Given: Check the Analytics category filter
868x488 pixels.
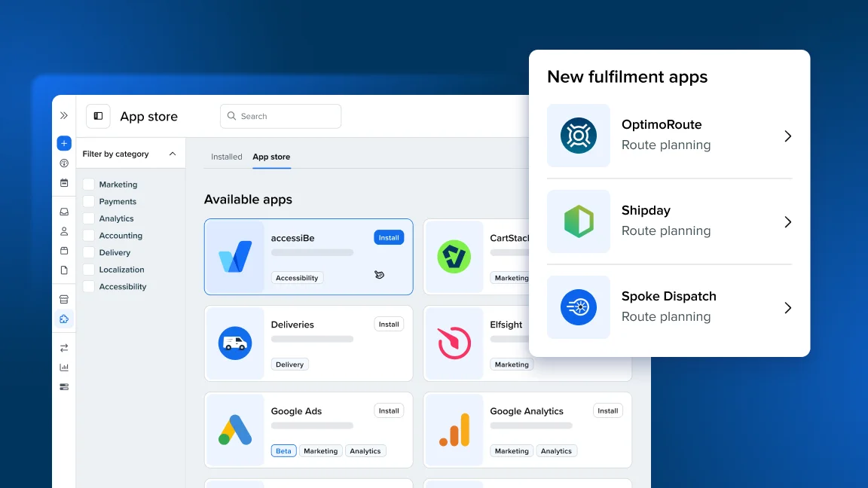Looking at the screenshot, I should coord(89,218).
